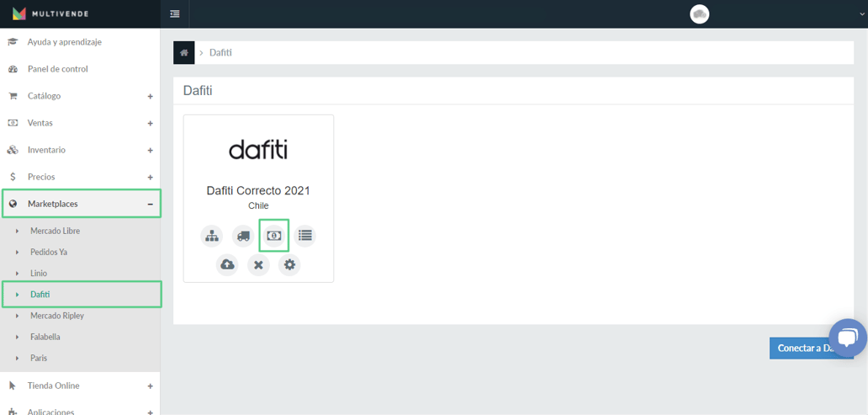Screen dimensions: 868x415
Task: Click the Conectar a Dafiti button
Action: pos(812,348)
